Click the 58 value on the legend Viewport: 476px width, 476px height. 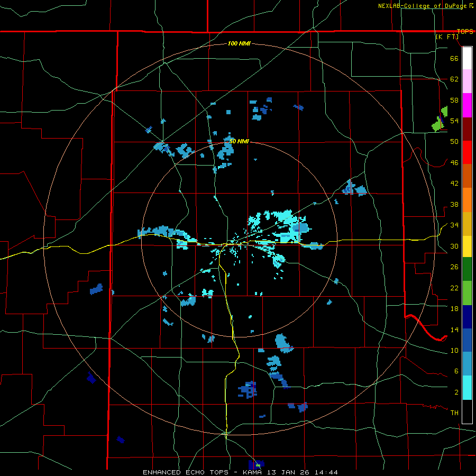pos(454,100)
